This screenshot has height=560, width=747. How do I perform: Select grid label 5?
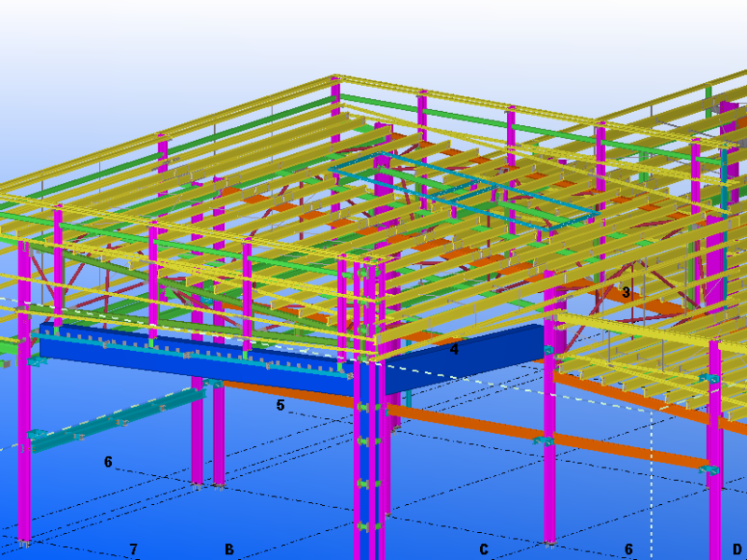tap(280, 405)
